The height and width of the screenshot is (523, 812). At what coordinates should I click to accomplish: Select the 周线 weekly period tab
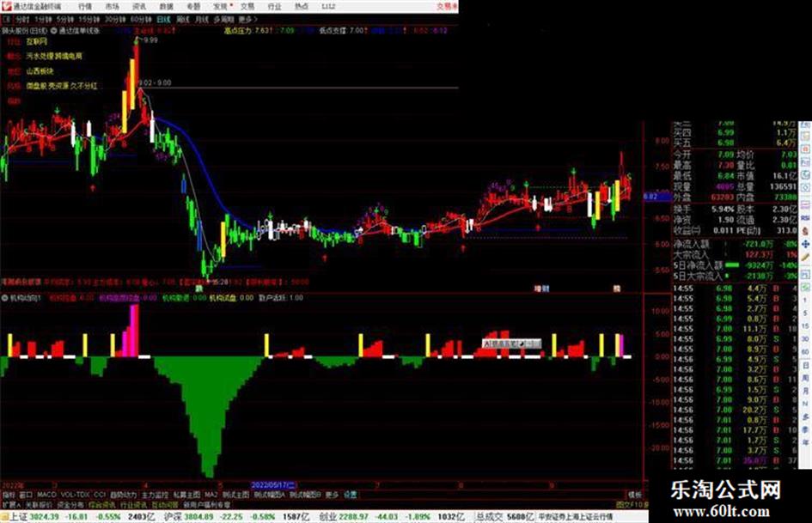183,20
